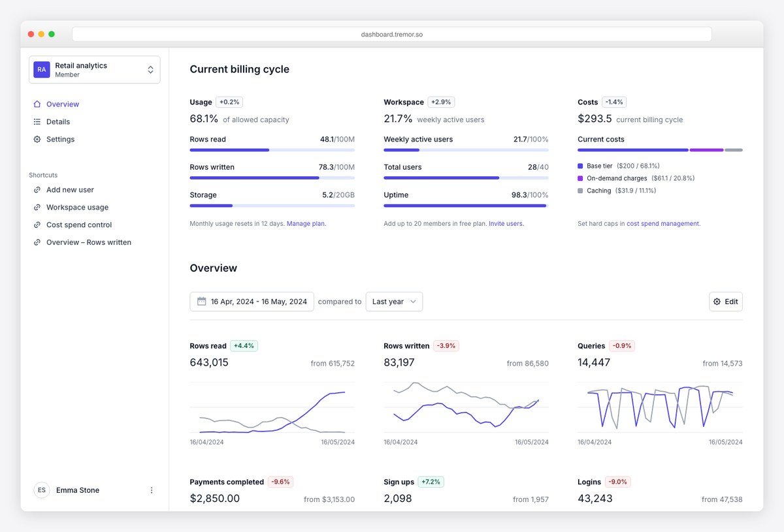Click the $2,850.00 payments value
784x532 pixels.
pyautogui.click(x=215, y=499)
